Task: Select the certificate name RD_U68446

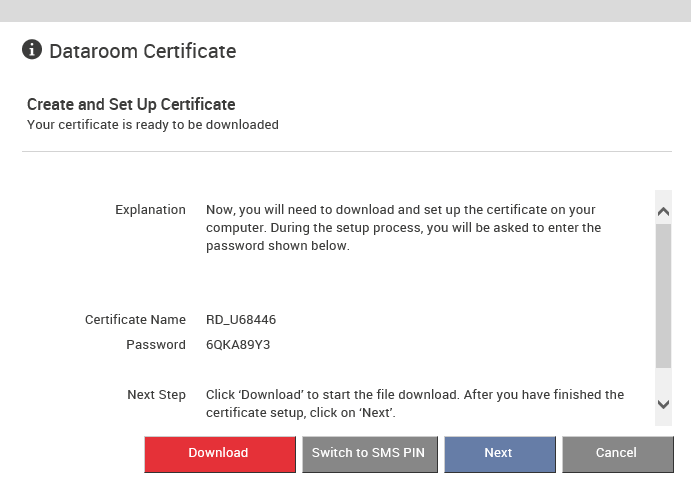Action: (x=241, y=320)
